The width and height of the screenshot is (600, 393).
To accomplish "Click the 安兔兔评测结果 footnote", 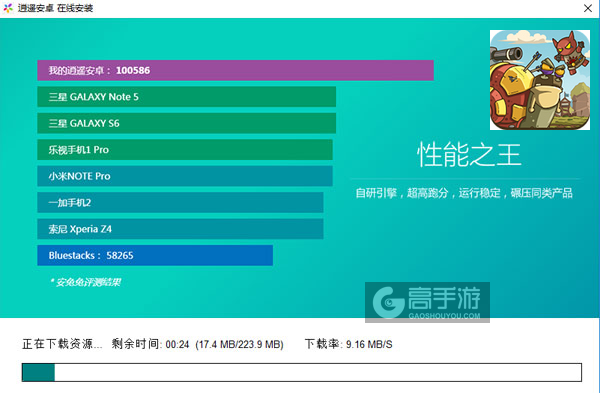I will pyautogui.click(x=85, y=282).
